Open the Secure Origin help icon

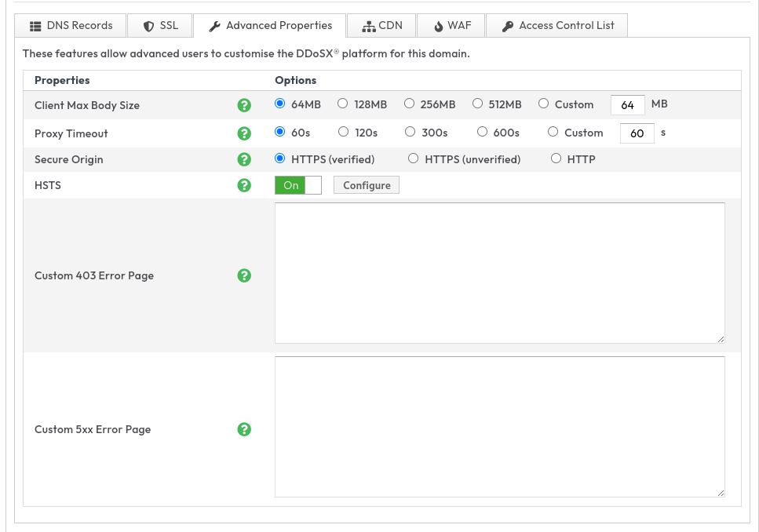point(244,159)
